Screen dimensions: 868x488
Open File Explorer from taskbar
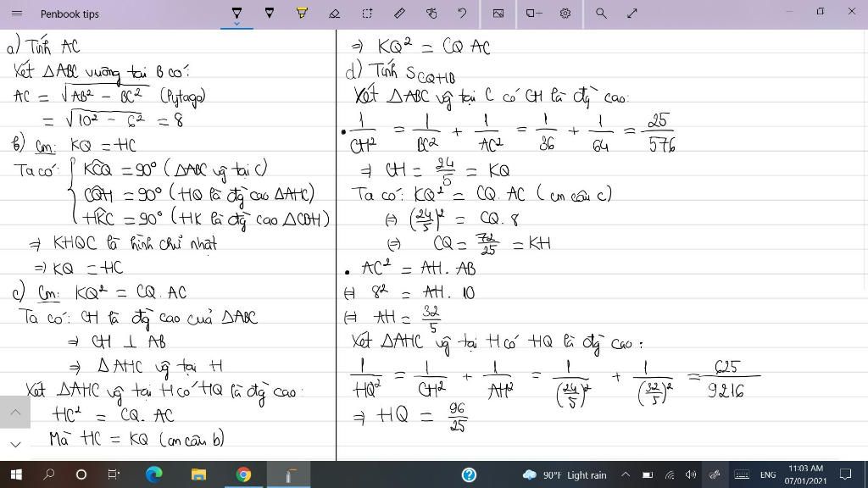click(x=198, y=474)
